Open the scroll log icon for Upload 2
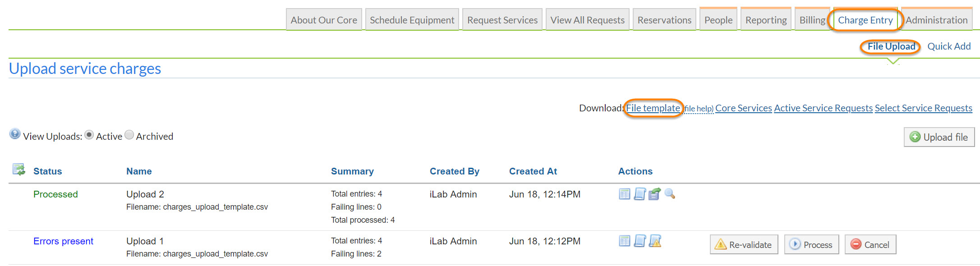This screenshot has width=980, height=266. (x=640, y=194)
